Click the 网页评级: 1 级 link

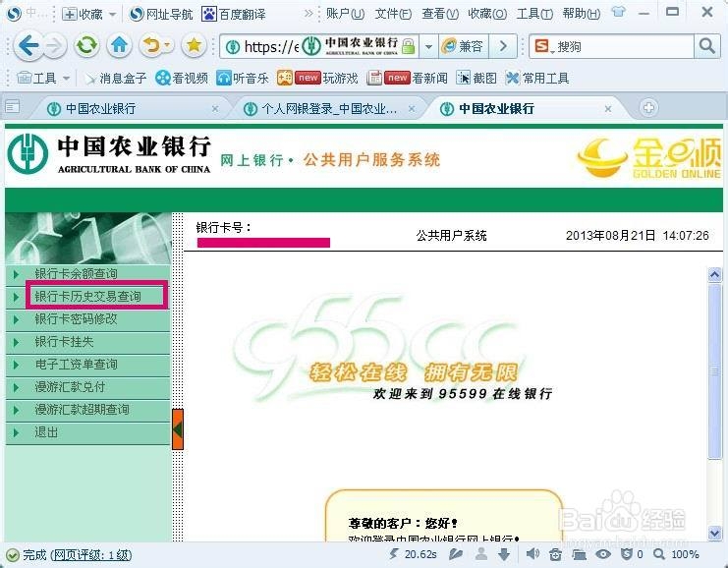(91, 555)
